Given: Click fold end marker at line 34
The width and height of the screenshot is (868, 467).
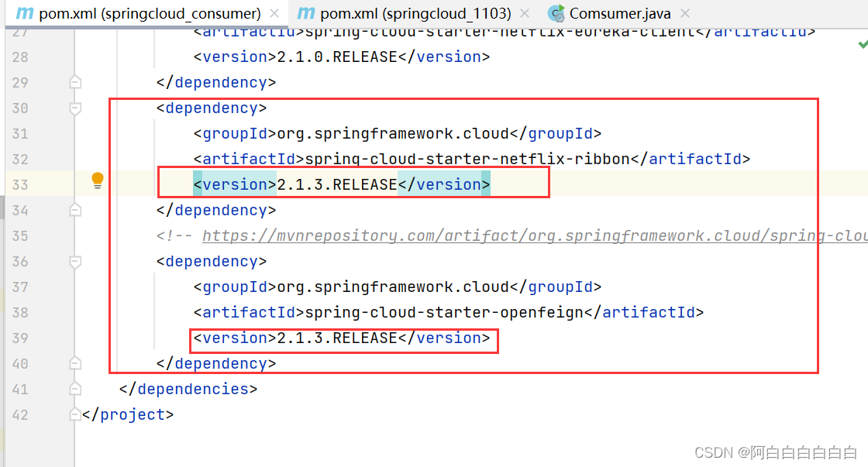Looking at the screenshot, I should pos(75,210).
